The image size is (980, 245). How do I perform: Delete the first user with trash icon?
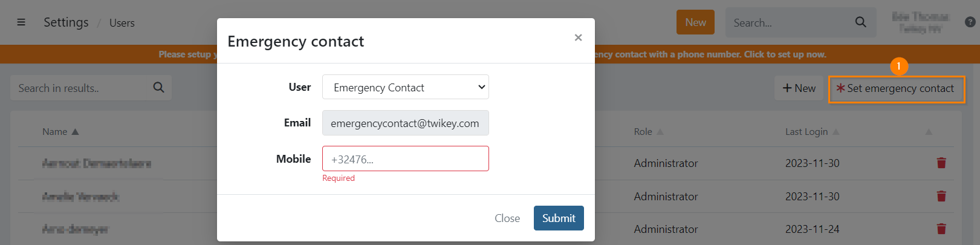(x=941, y=163)
